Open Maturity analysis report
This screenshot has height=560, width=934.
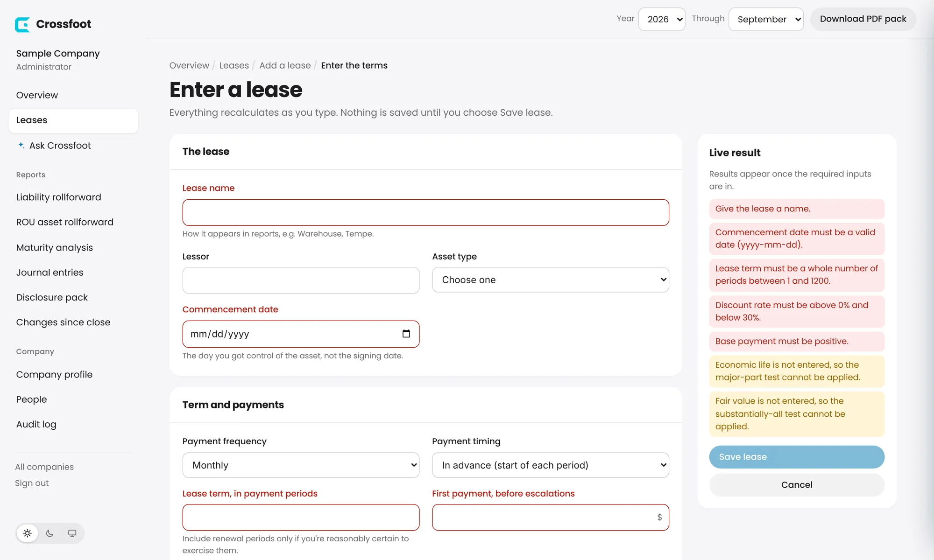pyautogui.click(x=54, y=247)
